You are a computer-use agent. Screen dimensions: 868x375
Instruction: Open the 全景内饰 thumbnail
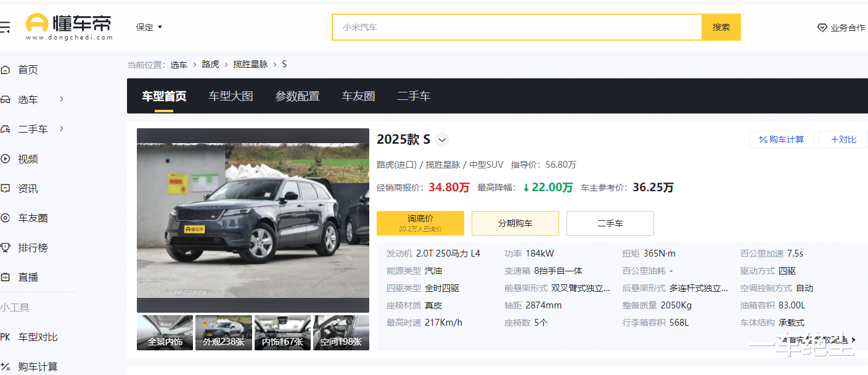point(165,332)
